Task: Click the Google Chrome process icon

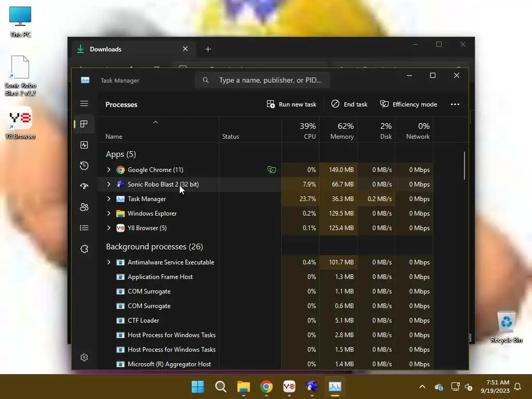Action: pyautogui.click(x=121, y=170)
